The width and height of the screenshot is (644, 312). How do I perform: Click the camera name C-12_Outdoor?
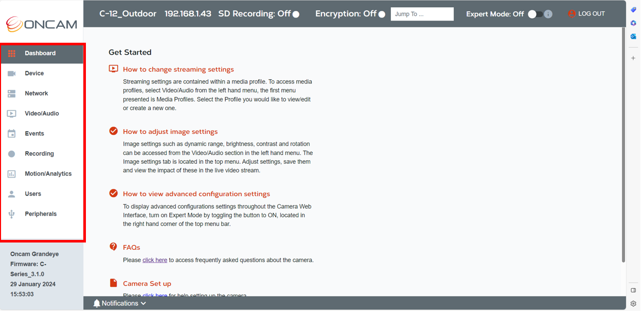point(128,14)
